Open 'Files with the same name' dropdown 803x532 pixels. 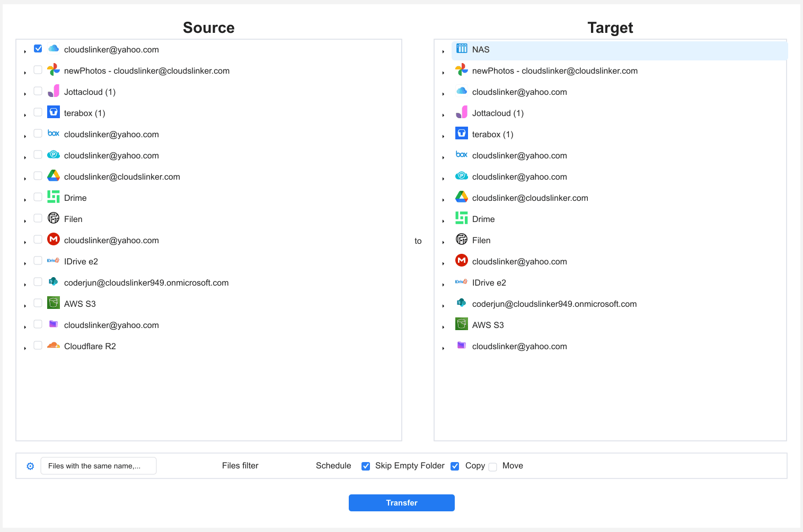(x=99, y=466)
